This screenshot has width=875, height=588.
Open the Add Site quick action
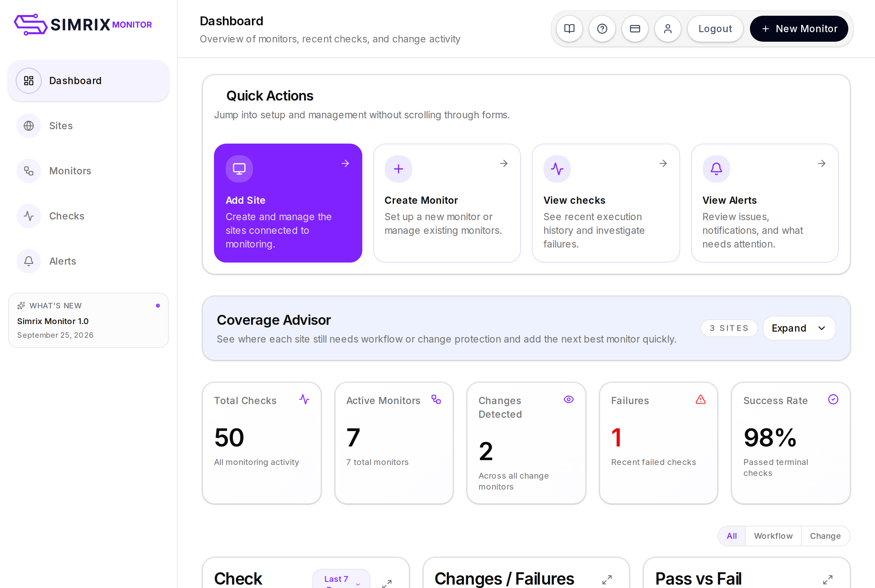pos(288,203)
